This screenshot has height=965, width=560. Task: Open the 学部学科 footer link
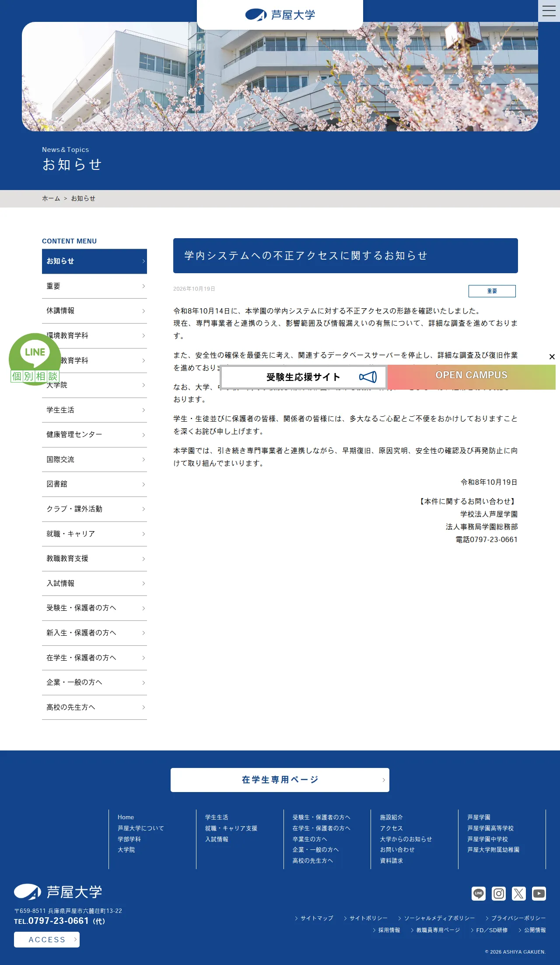click(129, 839)
